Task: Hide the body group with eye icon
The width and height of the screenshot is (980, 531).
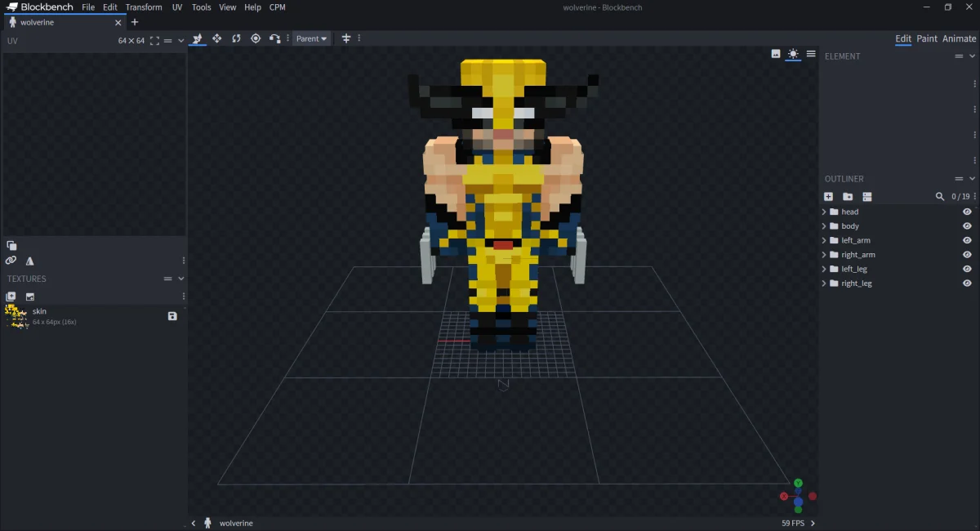Action: tap(967, 226)
